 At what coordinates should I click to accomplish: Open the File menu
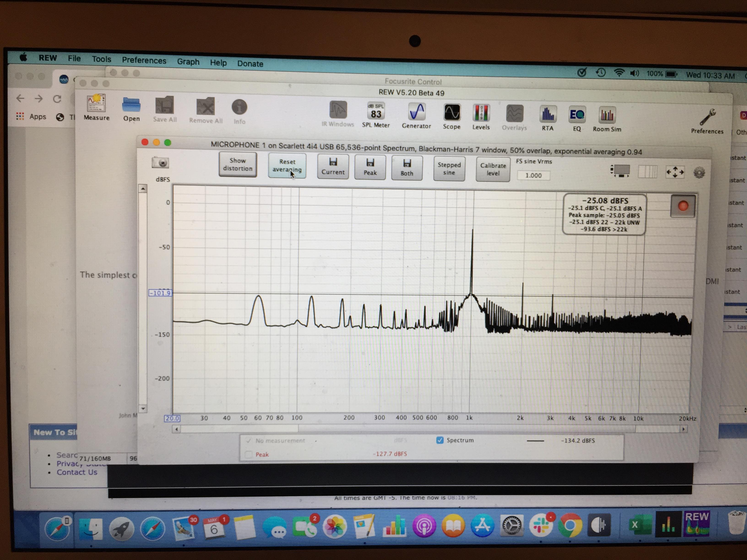click(x=74, y=58)
